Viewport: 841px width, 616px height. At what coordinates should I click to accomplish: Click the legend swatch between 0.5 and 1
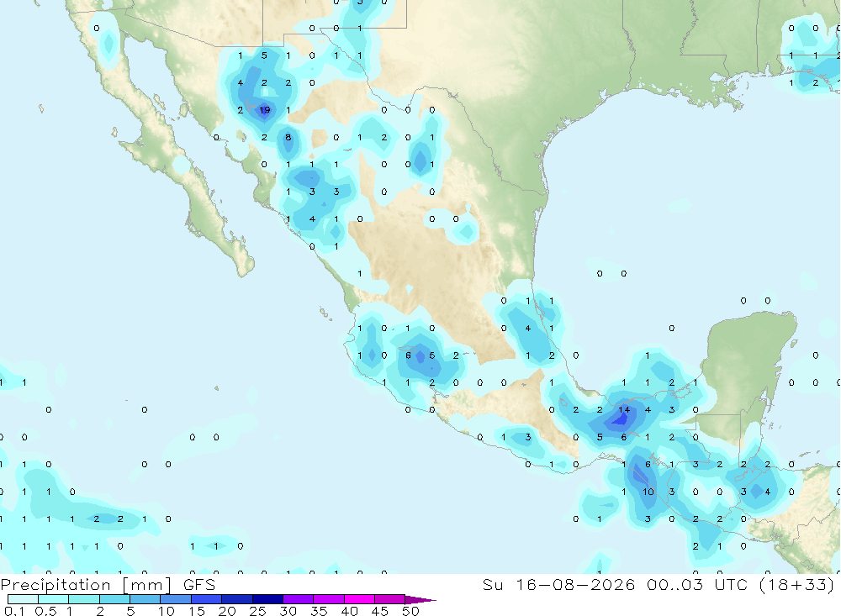point(54,599)
